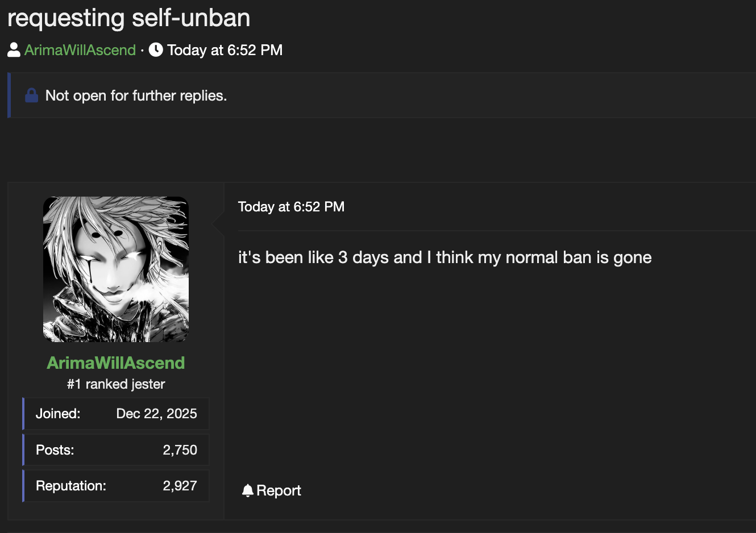Click the Reputation score 2,927

click(180, 486)
